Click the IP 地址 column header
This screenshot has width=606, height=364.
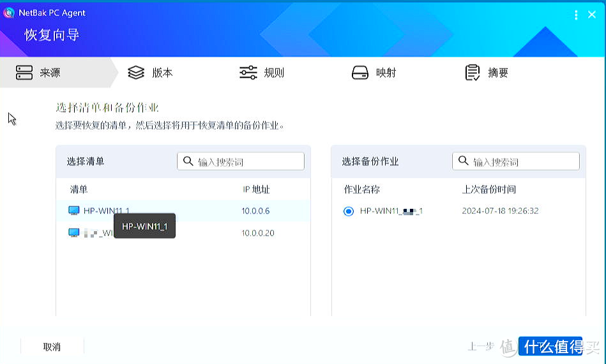(256, 189)
